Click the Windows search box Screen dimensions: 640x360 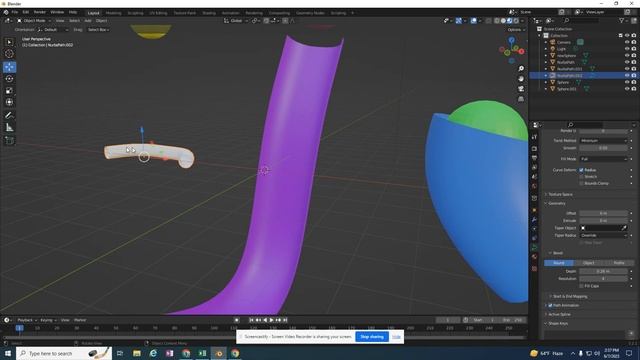(x=64, y=353)
